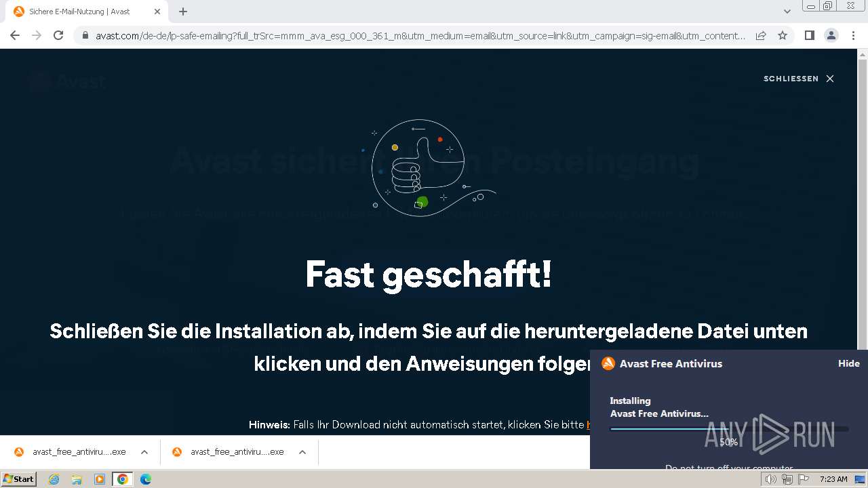Bookmark this page with the star icon

(x=783, y=35)
